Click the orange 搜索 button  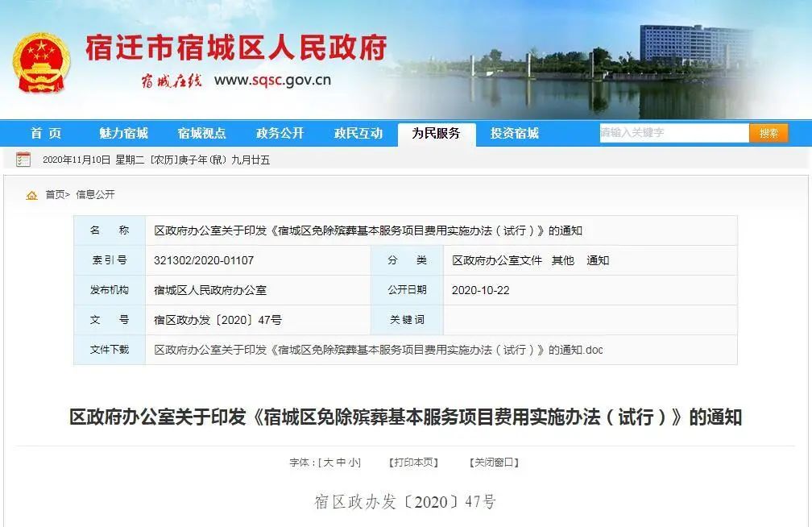[768, 133]
